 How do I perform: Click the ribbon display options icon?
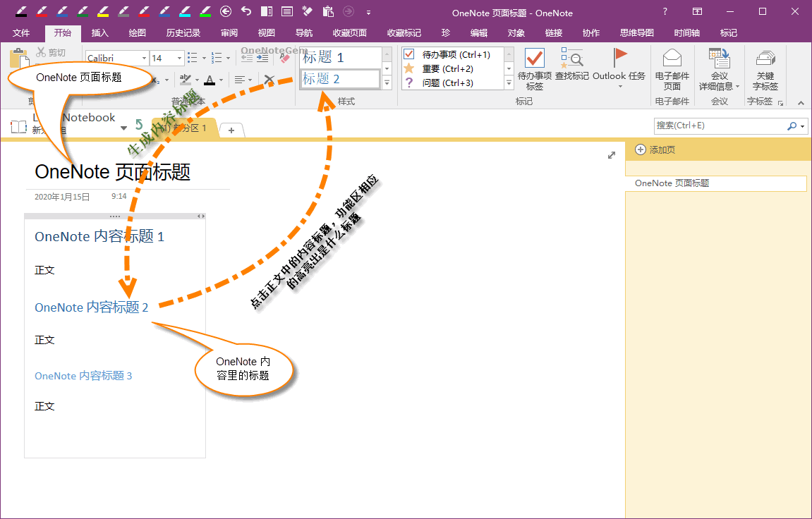(x=698, y=11)
